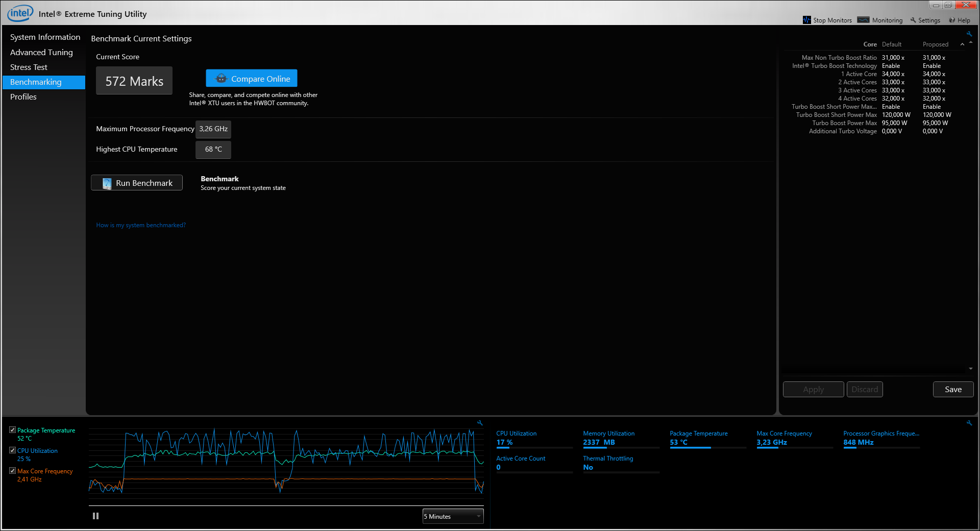Uncheck the Max Core Frequency graph checkbox

pyautogui.click(x=13, y=471)
